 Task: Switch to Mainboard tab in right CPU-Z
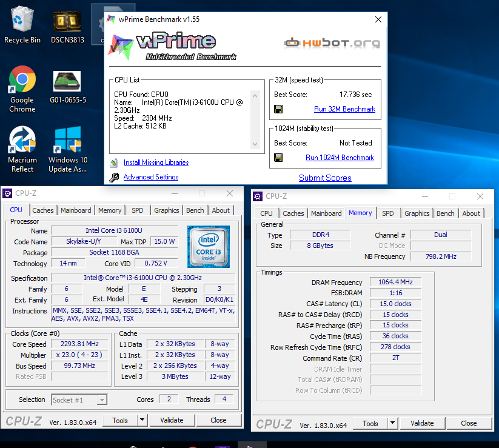tap(326, 213)
